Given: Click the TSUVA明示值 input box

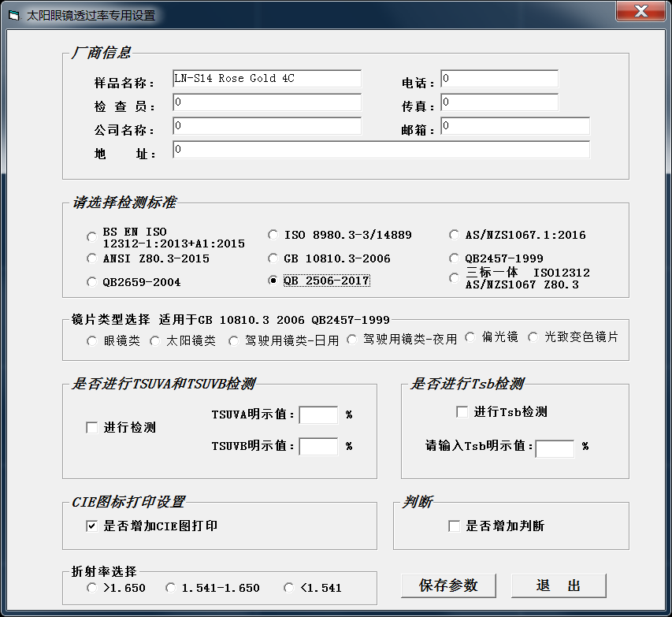Looking at the screenshot, I should coord(318,414).
